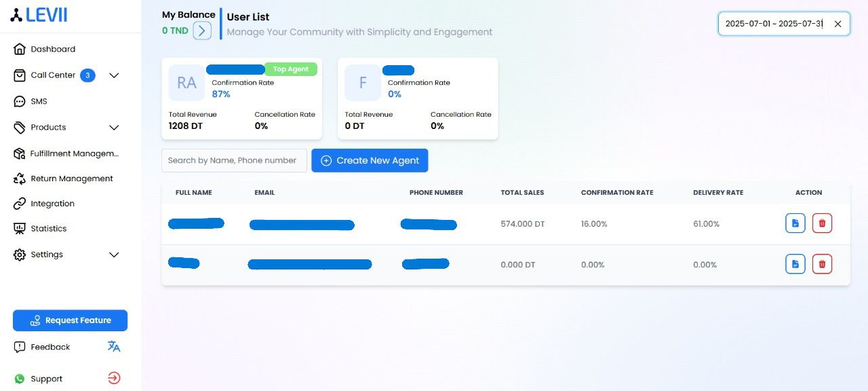This screenshot has width=868, height=391.
Task: Focus the Search by Name, Phone number field
Action: [x=233, y=160]
